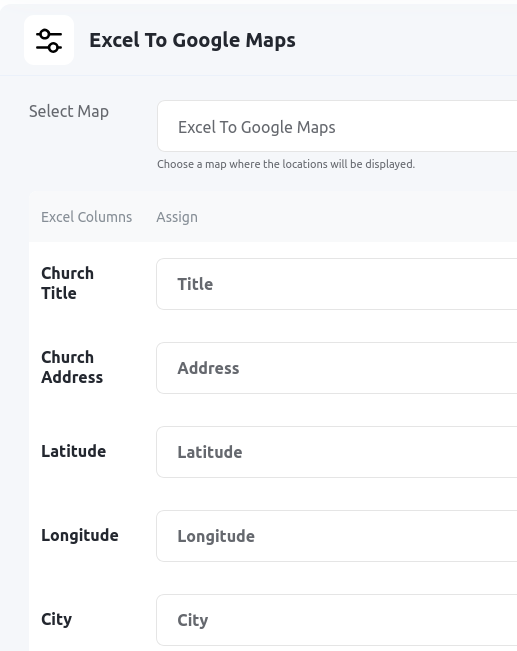Viewport: 517px width, 651px height.
Task: Click the Excel Columns header
Action: pyautogui.click(x=86, y=217)
